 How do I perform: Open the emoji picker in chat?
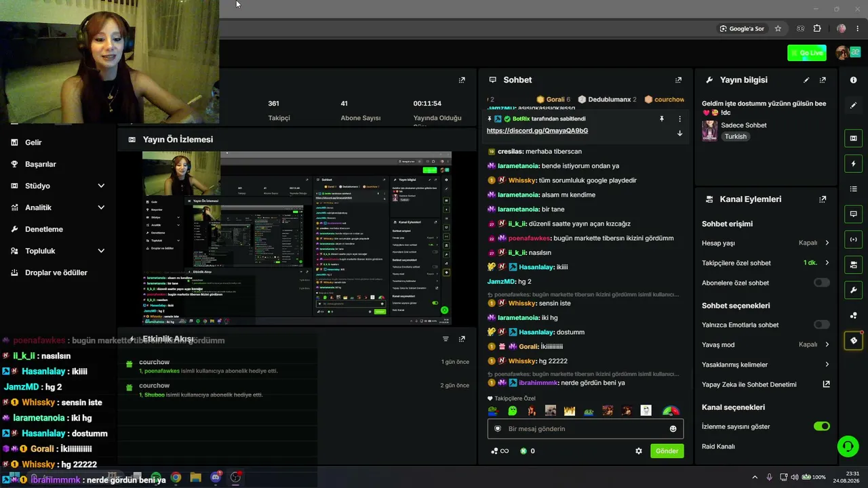point(673,428)
